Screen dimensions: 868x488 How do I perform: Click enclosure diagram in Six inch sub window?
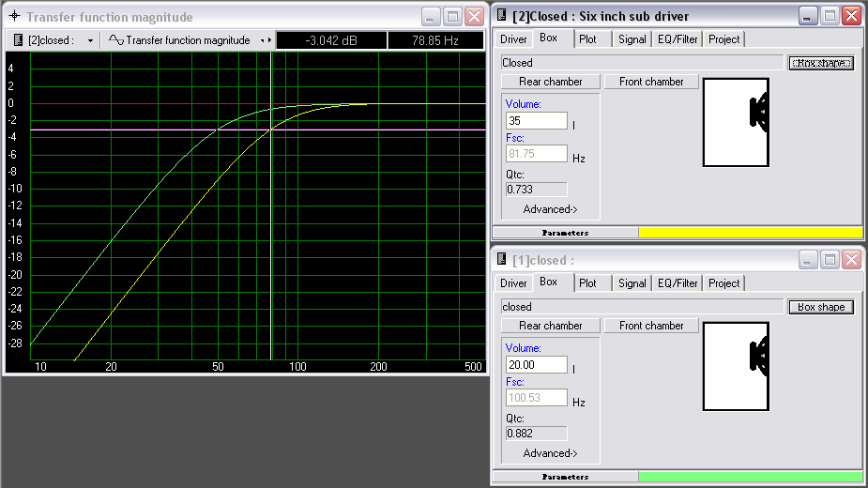pos(737,122)
